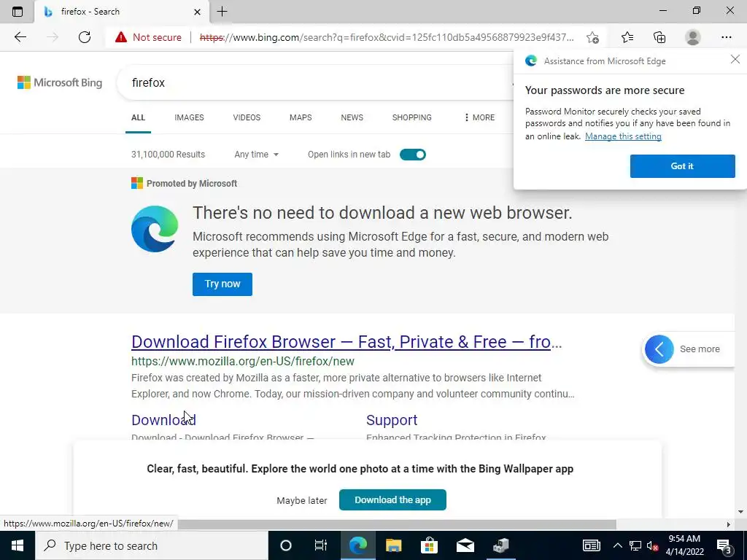The image size is (747, 560).
Task: Open Cortana from the taskbar
Action: [286, 545]
